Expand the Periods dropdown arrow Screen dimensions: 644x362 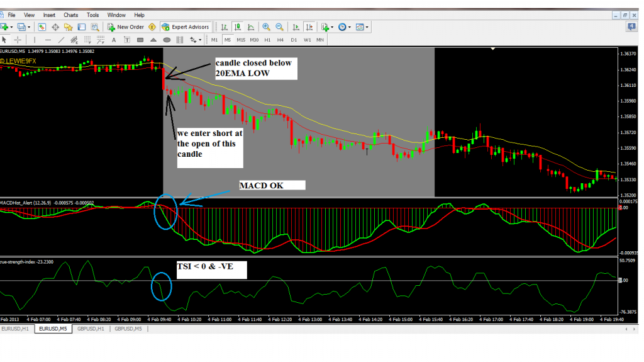tap(350, 27)
